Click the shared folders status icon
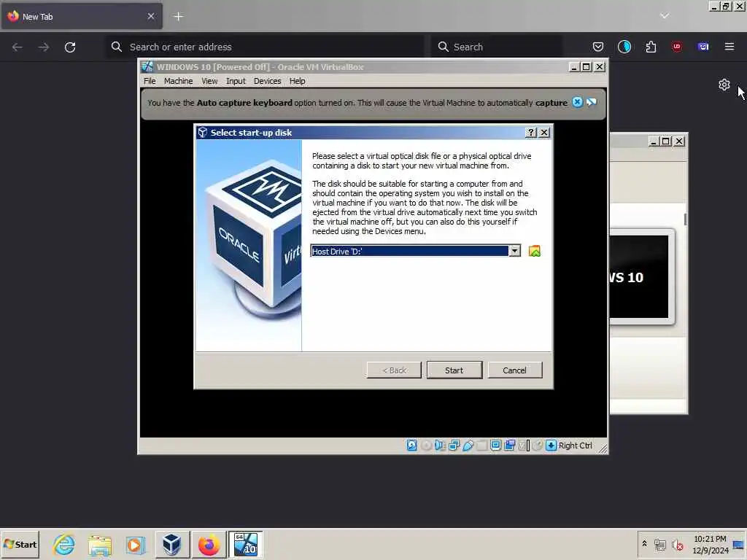This screenshot has width=747, height=560. [481, 446]
